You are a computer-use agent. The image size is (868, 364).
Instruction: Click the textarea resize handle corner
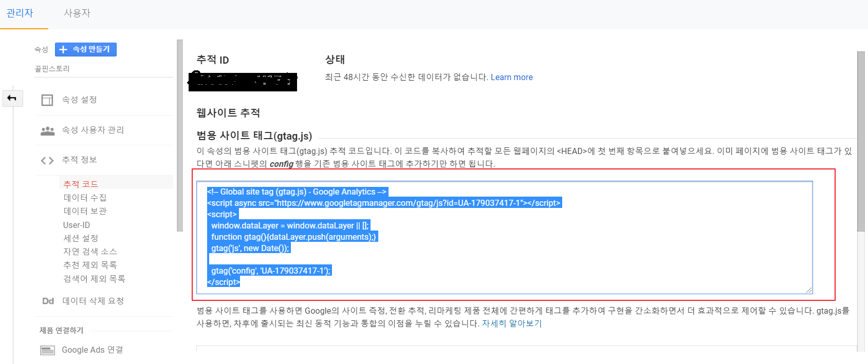coord(809,290)
